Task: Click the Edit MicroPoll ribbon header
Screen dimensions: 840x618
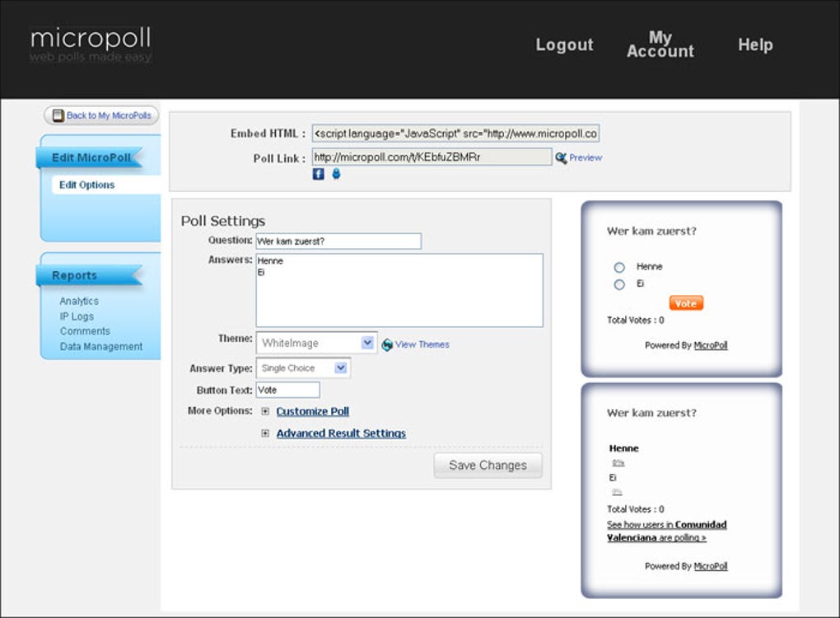Action: [90, 157]
